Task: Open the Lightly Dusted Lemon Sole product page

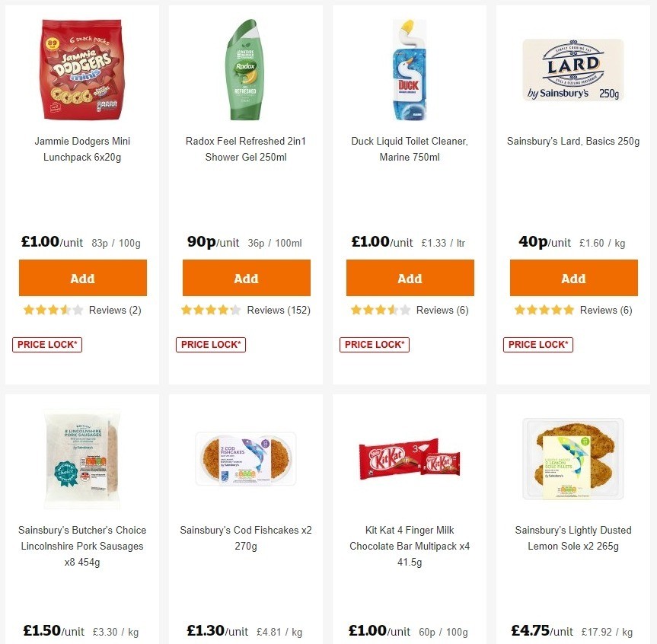Action: click(573, 538)
